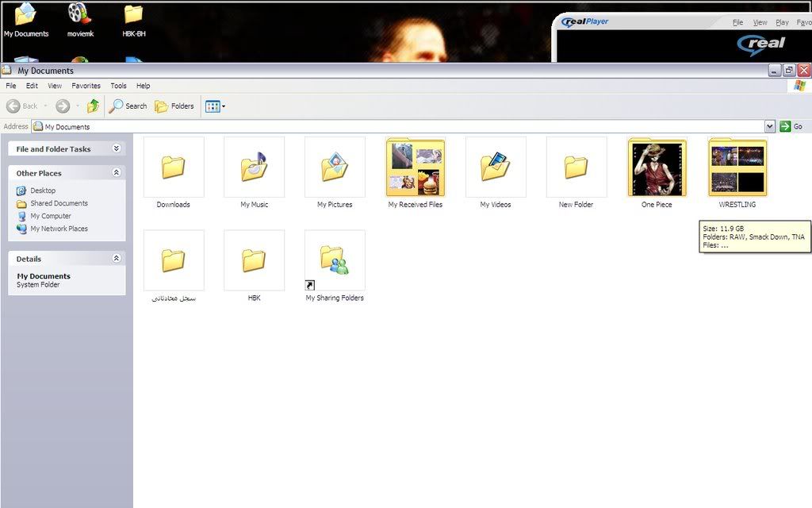
Task: Click the moviemk desktop icon
Action: [x=80, y=21]
